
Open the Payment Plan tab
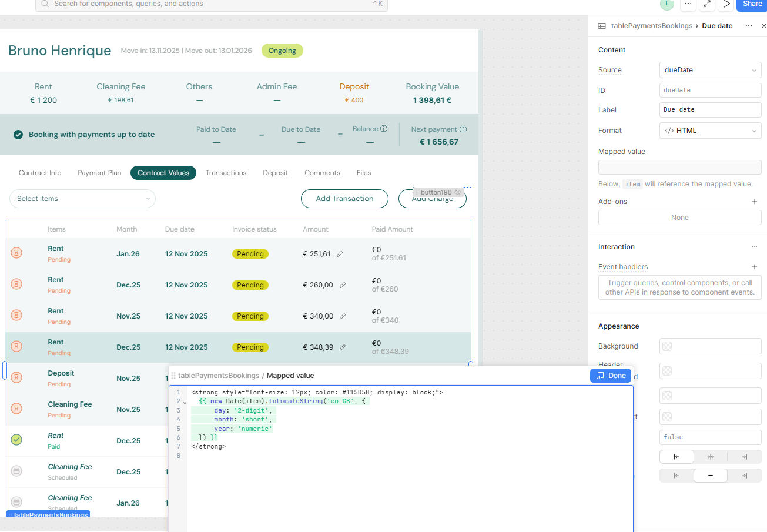tap(99, 172)
